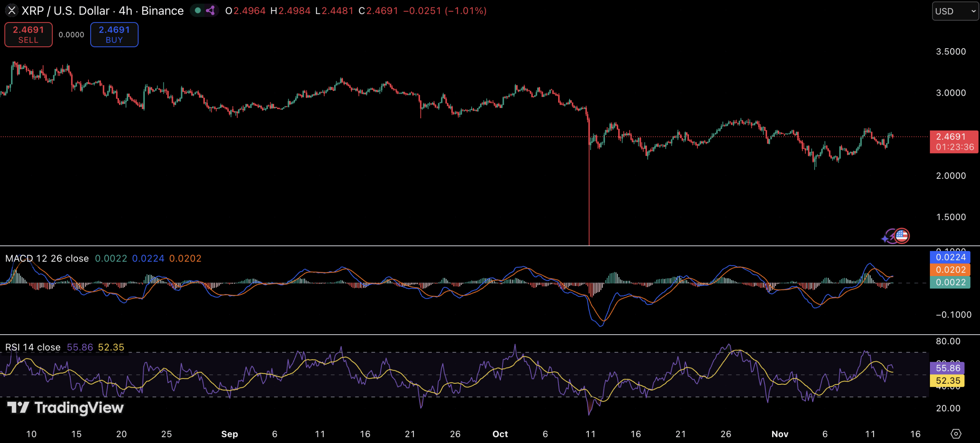Screen dimensions: 980x443
Task: Click the purple connected-nodes data icon
Action: pos(210,11)
